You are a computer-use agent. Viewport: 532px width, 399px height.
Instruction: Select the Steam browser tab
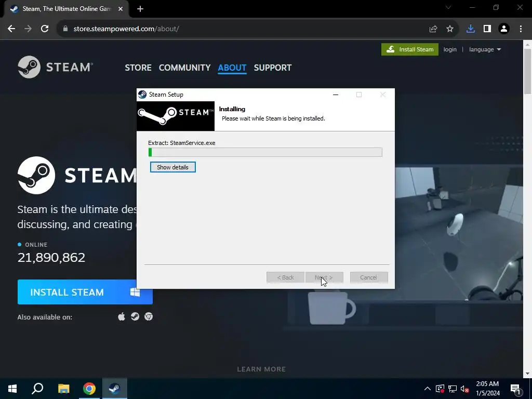pyautogui.click(x=66, y=9)
